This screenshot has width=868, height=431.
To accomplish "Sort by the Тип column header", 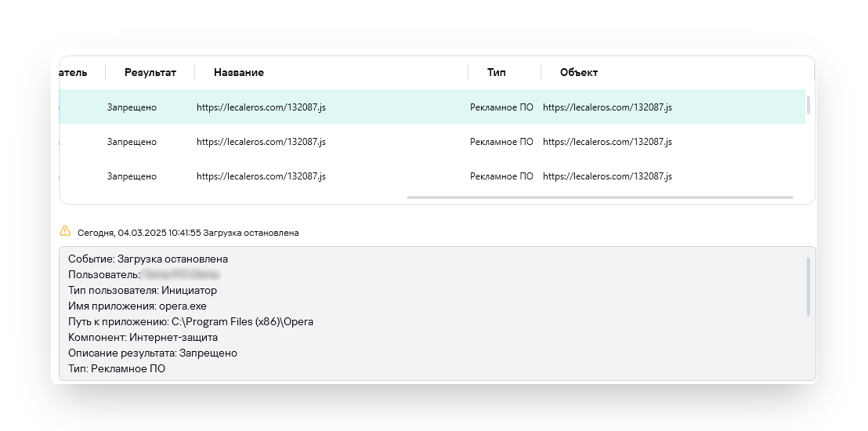I will [x=496, y=72].
